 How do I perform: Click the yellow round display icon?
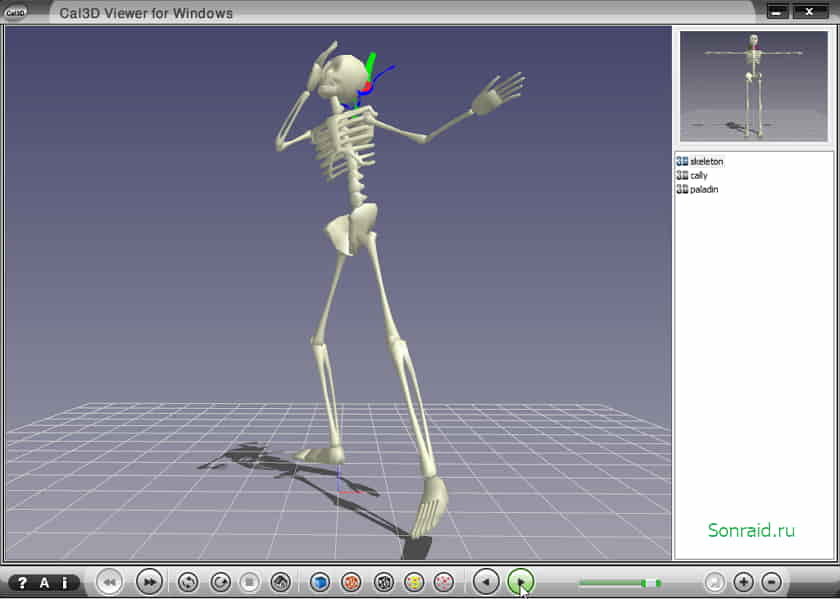point(414,582)
